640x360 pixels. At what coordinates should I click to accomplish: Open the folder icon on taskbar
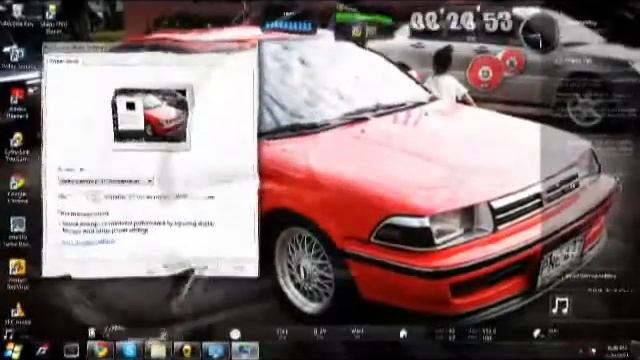(x=158, y=351)
